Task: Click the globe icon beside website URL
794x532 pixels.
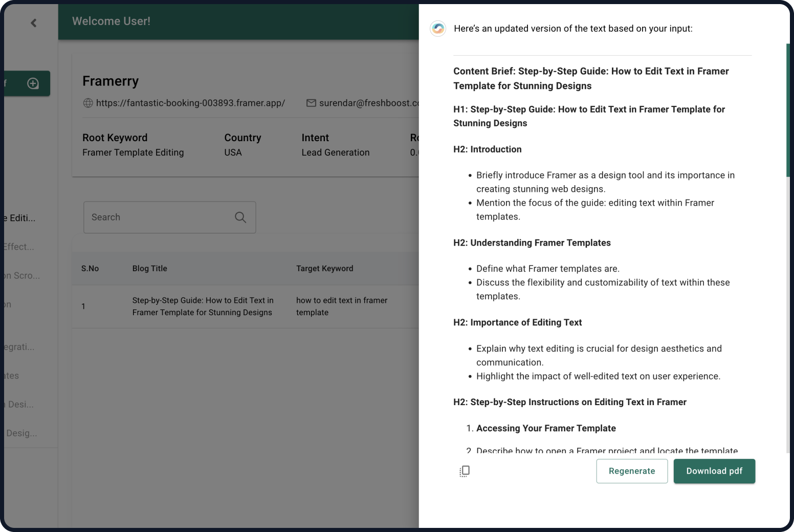Action: click(x=88, y=103)
